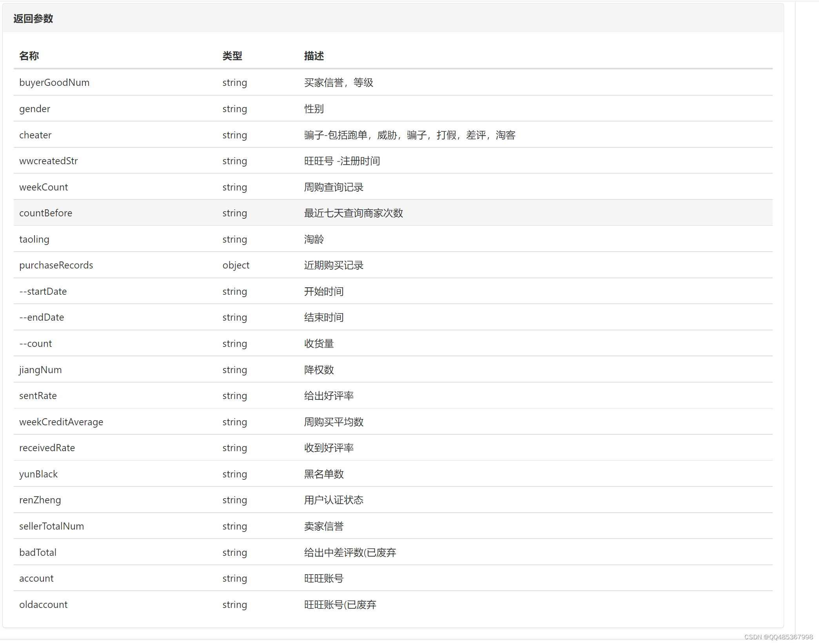
Task: Click the description 开始时间
Action: pyautogui.click(x=324, y=291)
